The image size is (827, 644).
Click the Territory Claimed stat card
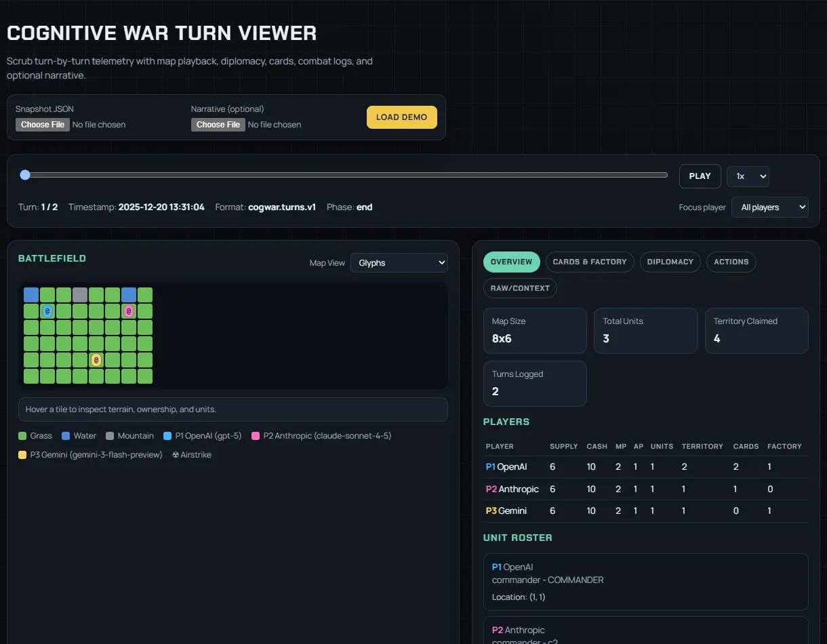point(757,331)
